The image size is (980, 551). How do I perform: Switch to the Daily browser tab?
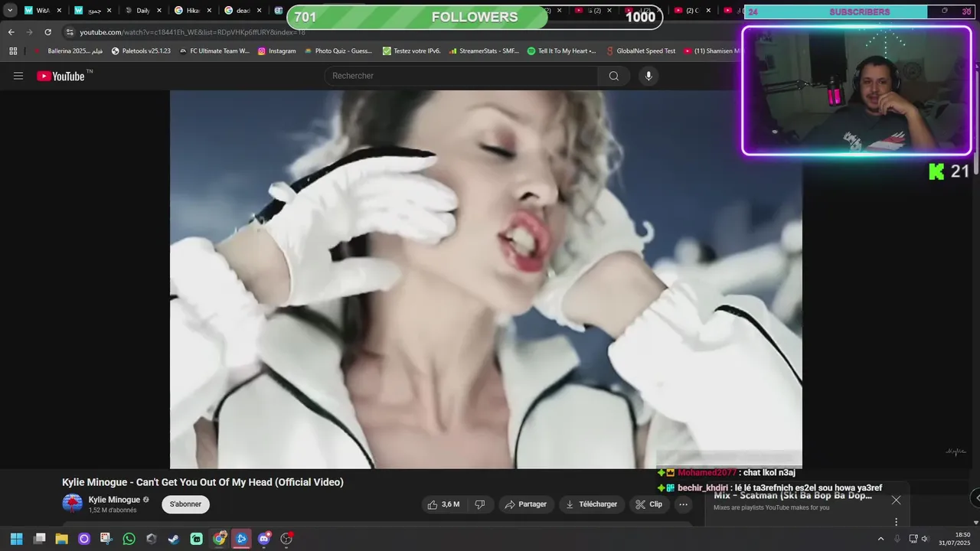pyautogui.click(x=142, y=11)
